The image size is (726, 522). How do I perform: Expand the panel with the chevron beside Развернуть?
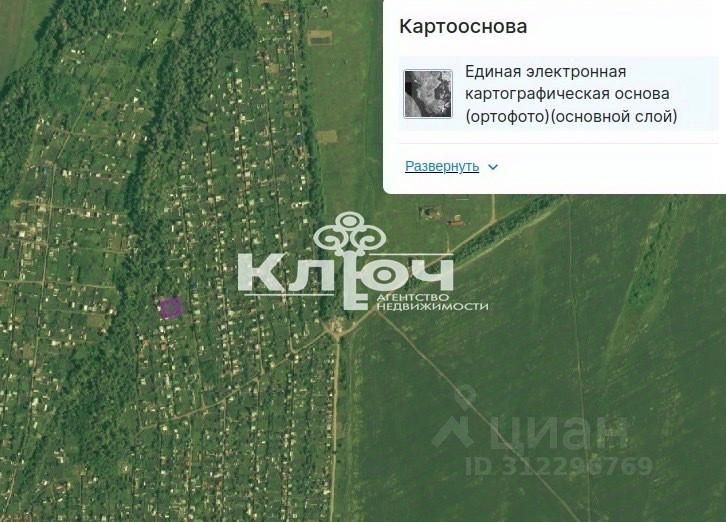point(493,167)
